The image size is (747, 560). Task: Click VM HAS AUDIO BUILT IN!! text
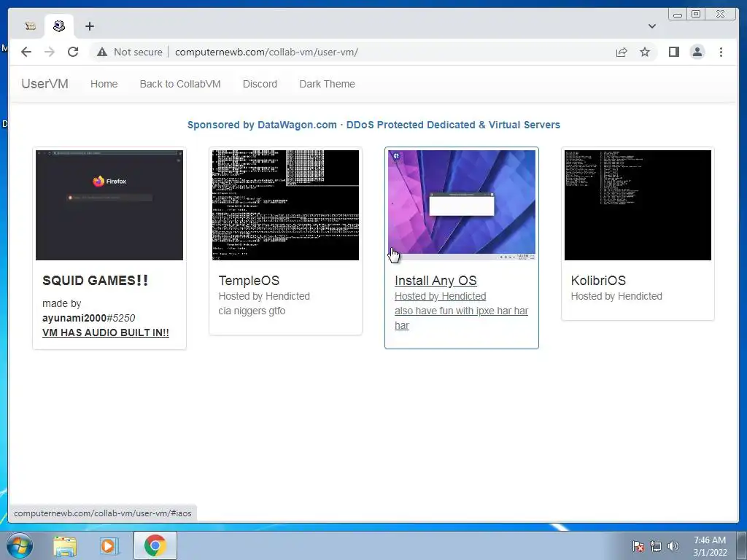coord(106,332)
